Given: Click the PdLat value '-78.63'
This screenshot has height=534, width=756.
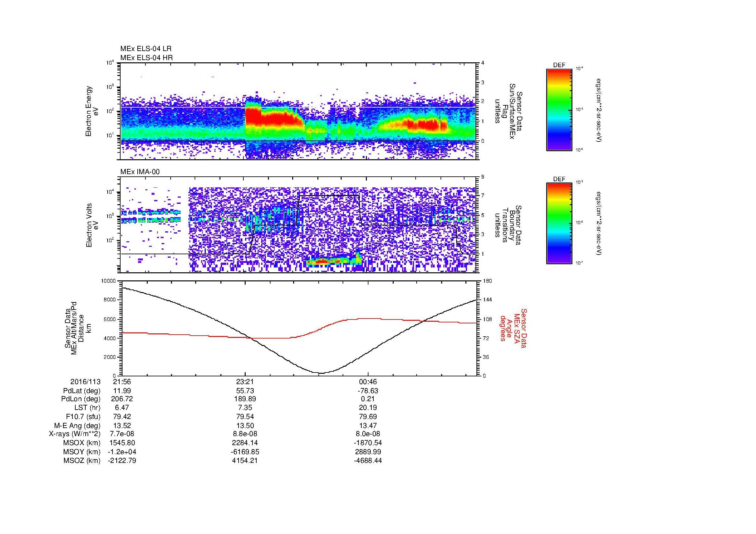Looking at the screenshot, I should [368, 391].
